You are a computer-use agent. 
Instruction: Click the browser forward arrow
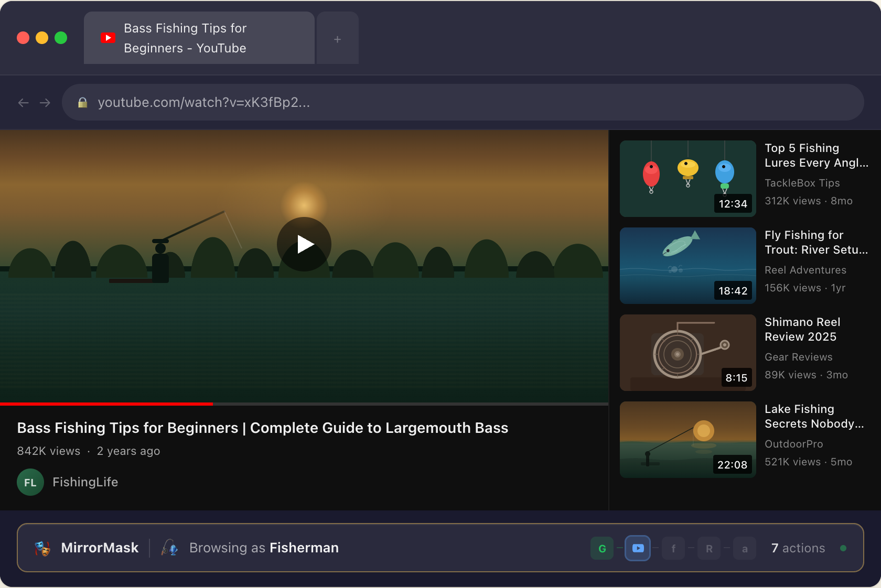pos(45,103)
